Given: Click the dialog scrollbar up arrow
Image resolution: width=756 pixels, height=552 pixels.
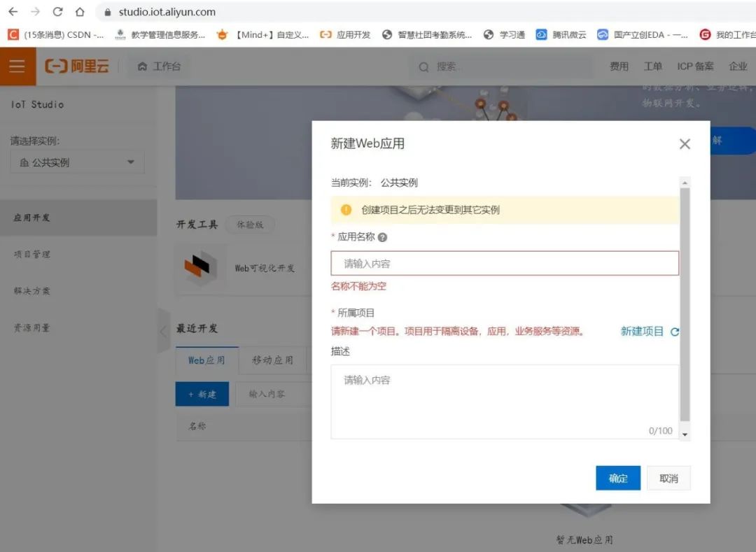Looking at the screenshot, I should pos(685,183).
